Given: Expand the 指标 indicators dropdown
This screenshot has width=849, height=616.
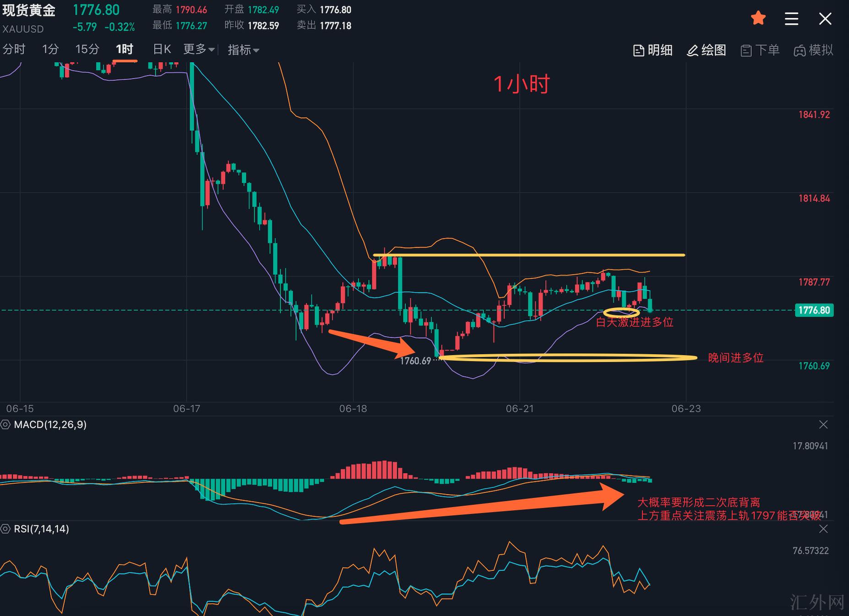Looking at the screenshot, I should click(x=243, y=49).
